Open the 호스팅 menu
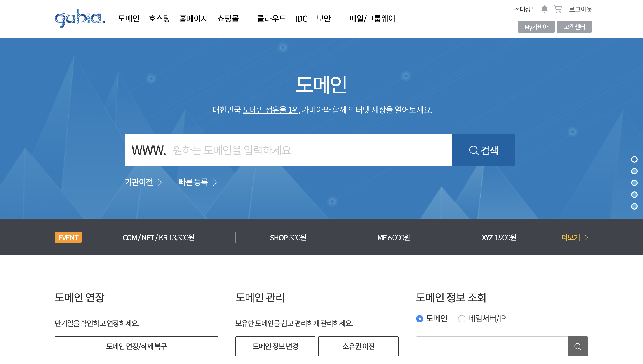Image resolution: width=643 pixels, height=364 pixels. pos(159,19)
